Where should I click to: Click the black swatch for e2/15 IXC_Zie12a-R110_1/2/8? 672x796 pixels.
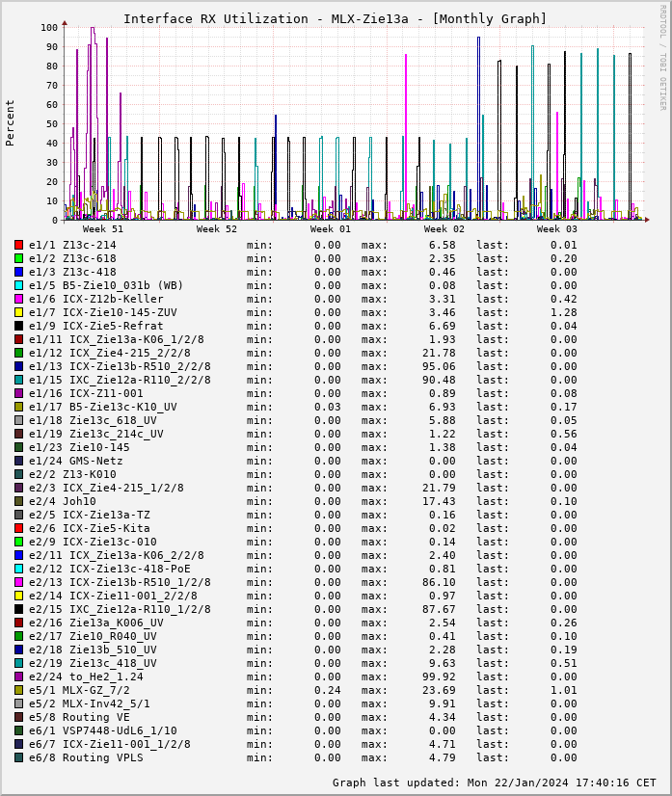coord(18,609)
